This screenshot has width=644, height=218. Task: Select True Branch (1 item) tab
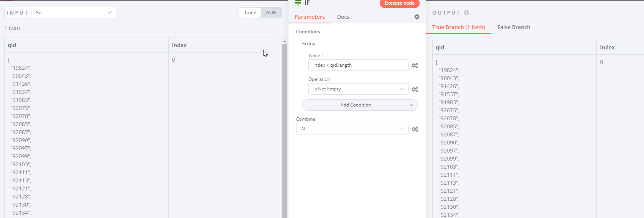pos(459,27)
